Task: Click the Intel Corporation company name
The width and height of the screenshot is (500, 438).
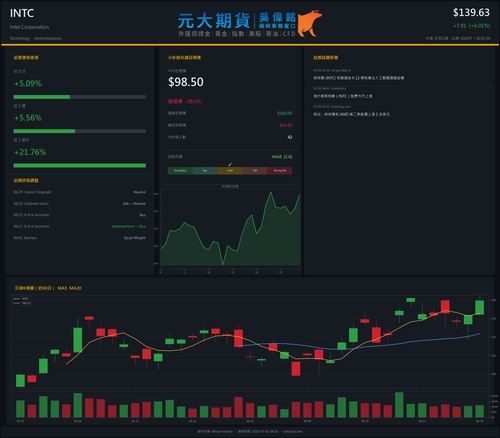Action: [x=29, y=27]
